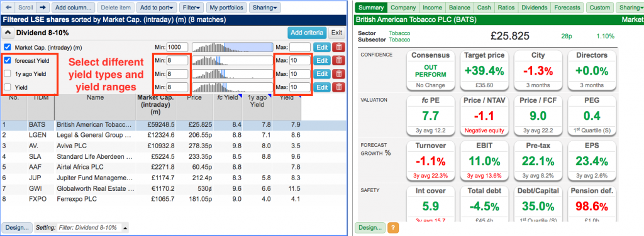Edit the 1y ago Yield criterion
Viewport: 644px width, 236px height.
click(322, 74)
